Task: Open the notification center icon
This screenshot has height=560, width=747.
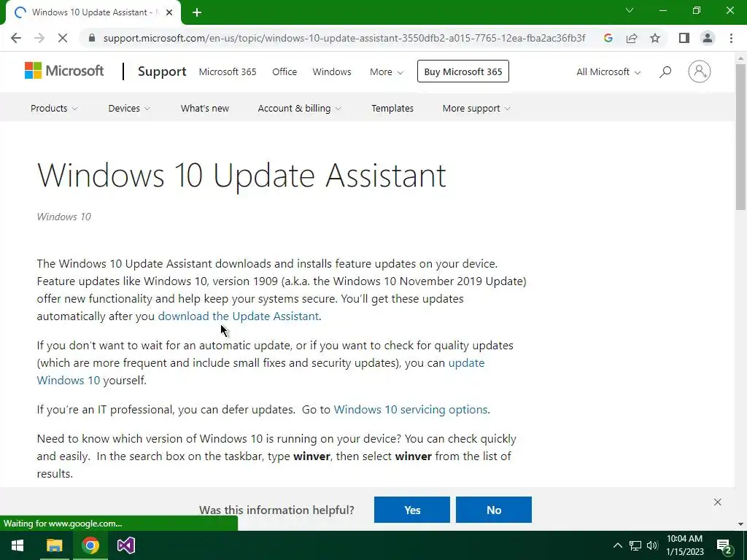Action: pos(724,546)
